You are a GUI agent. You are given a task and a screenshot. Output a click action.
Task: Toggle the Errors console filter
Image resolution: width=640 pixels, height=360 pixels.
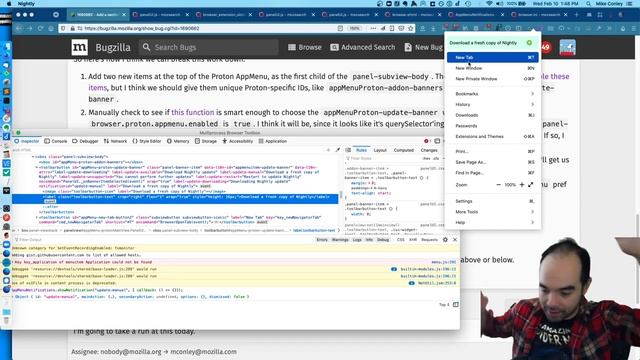(x=322, y=240)
